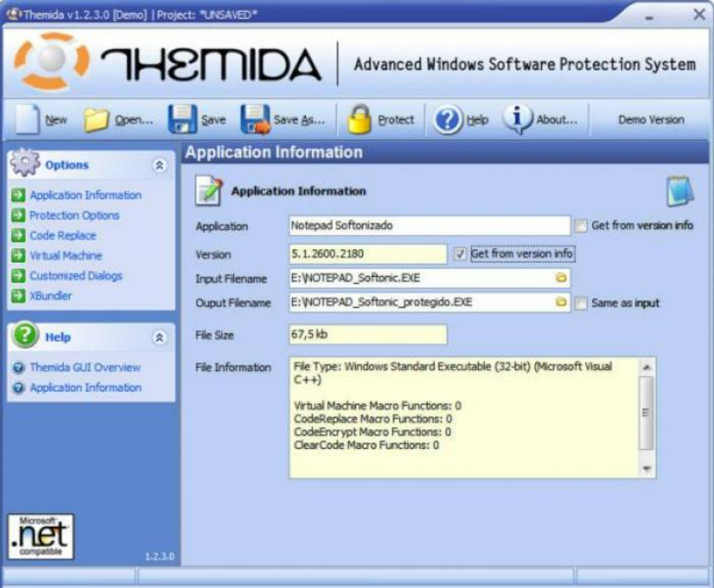Click the Input Filename text field
The width and height of the screenshot is (714, 588).
click(430, 278)
